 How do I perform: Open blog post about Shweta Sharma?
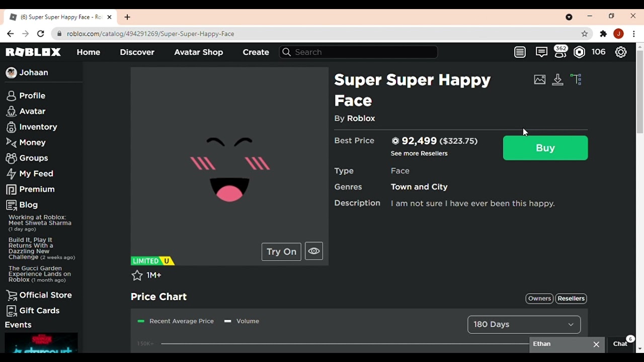pos(40,223)
